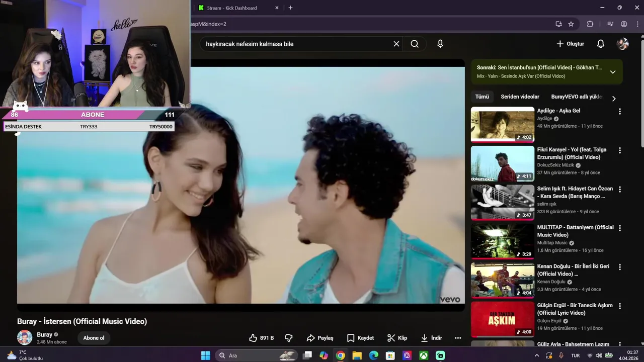This screenshot has width=644, height=362.
Task: Open options for Aydilge - Aşka Gel
Action: 620,111
